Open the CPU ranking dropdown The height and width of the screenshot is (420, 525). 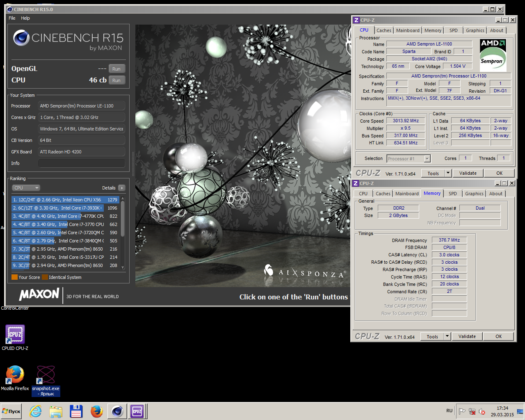click(26, 188)
